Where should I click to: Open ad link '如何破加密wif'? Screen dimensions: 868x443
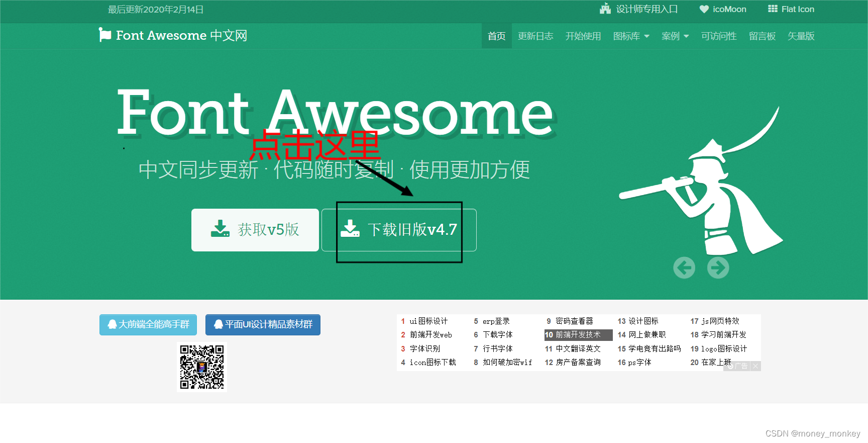pyautogui.click(x=507, y=362)
